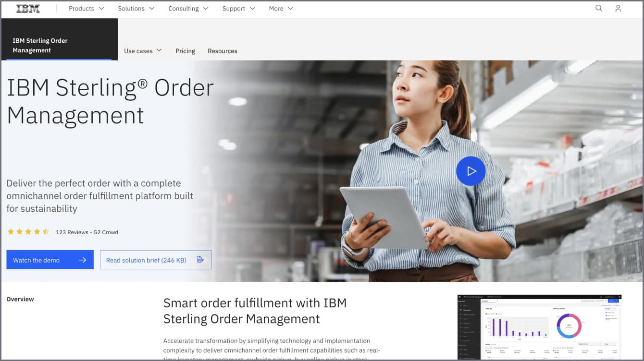Play the hero video
The width and height of the screenshot is (644, 361).
pos(471,171)
